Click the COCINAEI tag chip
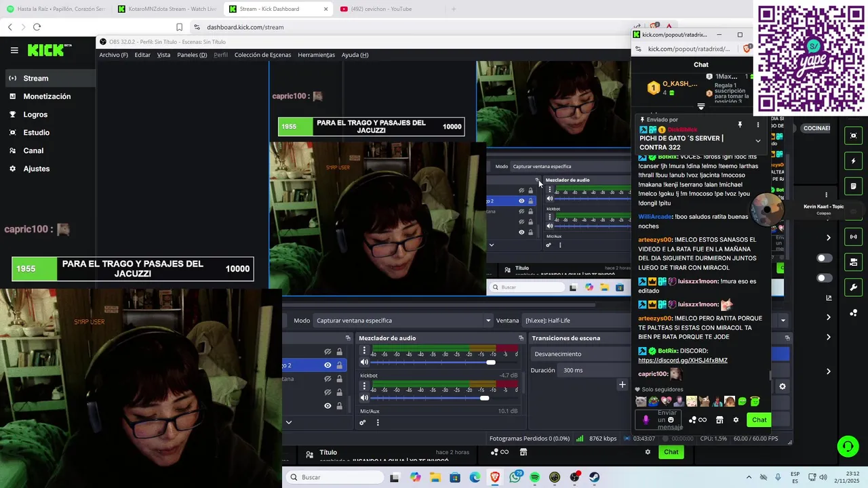868x488 pixels. tap(816, 128)
